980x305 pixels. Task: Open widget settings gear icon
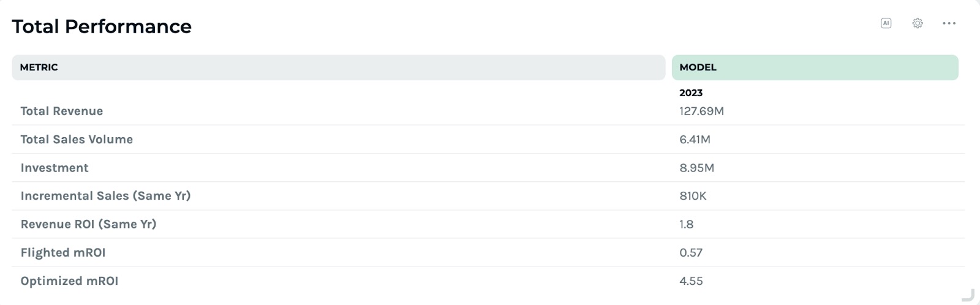point(918,23)
